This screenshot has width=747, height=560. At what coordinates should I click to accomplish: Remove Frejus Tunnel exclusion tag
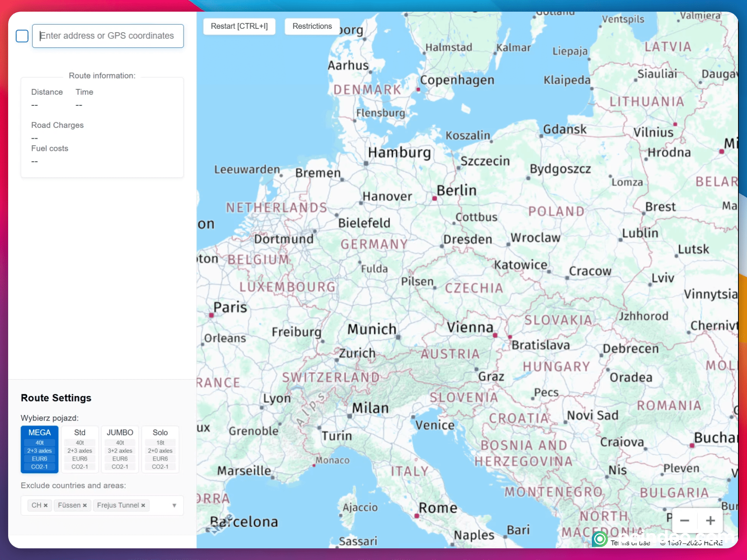point(143,505)
